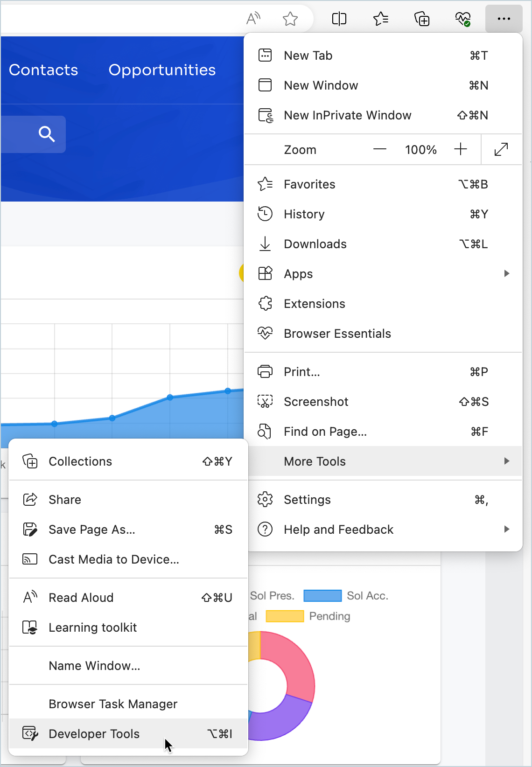
Task: Click the Learning toolkit icon
Action: pos(30,627)
